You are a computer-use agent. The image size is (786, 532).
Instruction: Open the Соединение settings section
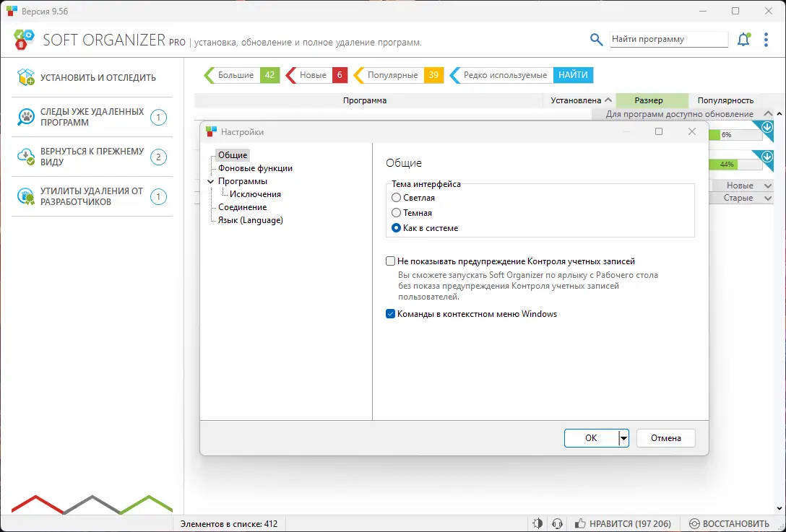[242, 207]
